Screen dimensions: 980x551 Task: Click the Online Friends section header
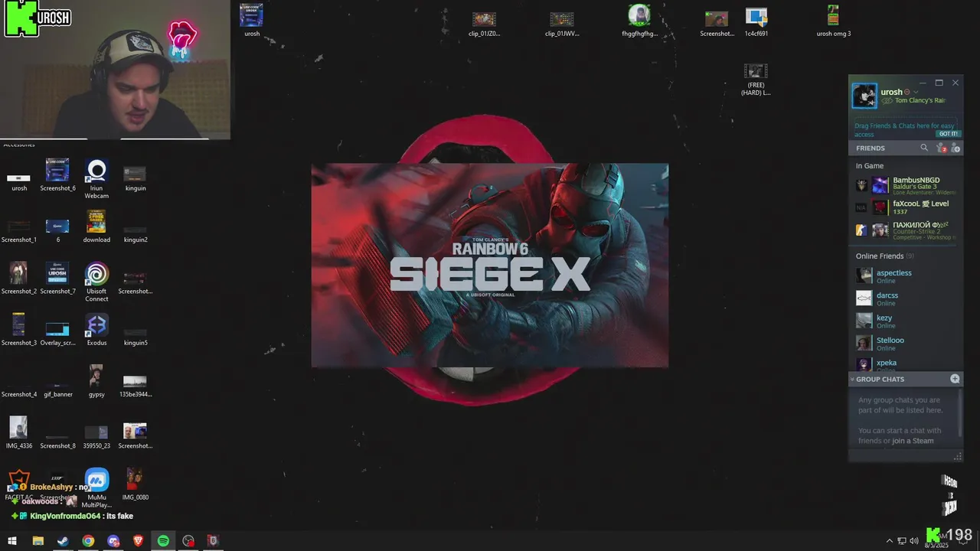pos(884,256)
